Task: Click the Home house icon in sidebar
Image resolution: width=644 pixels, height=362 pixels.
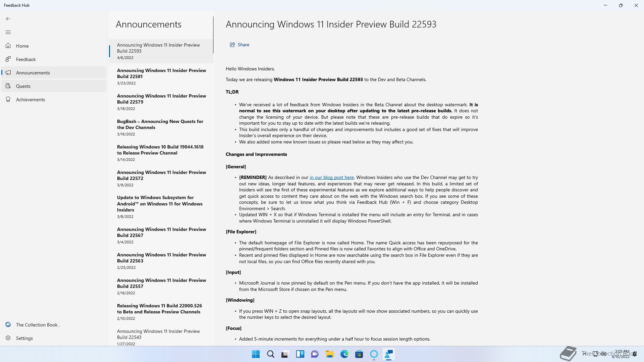Action: (x=8, y=46)
